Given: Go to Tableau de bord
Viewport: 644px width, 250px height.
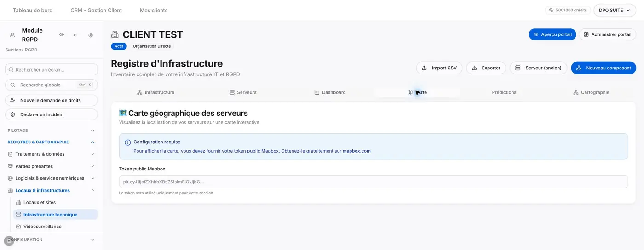Looking at the screenshot, I should click(x=33, y=10).
